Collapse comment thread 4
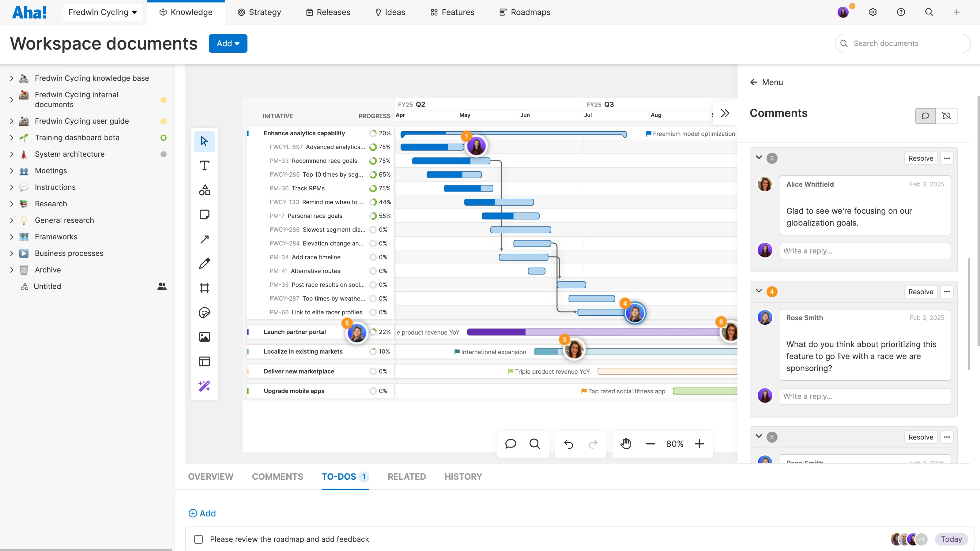 click(759, 291)
